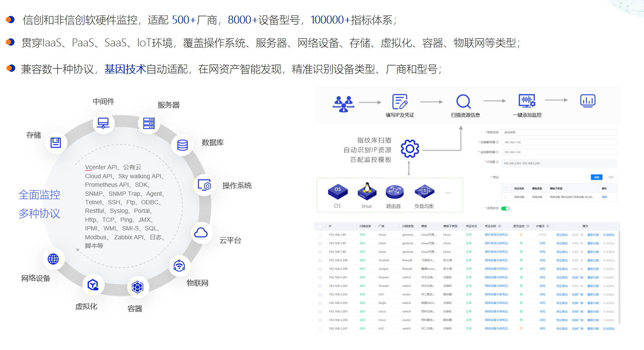Click the IP cell 192.168.3.206
This screenshot has height=350, width=644.
tap(338, 320)
